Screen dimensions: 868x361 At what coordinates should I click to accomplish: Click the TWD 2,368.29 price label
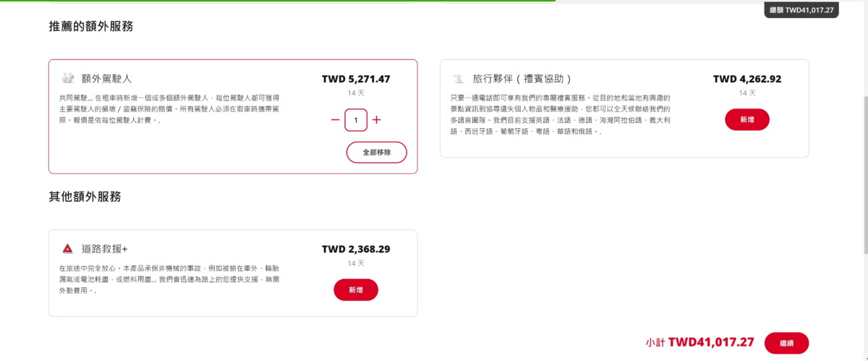(356, 249)
